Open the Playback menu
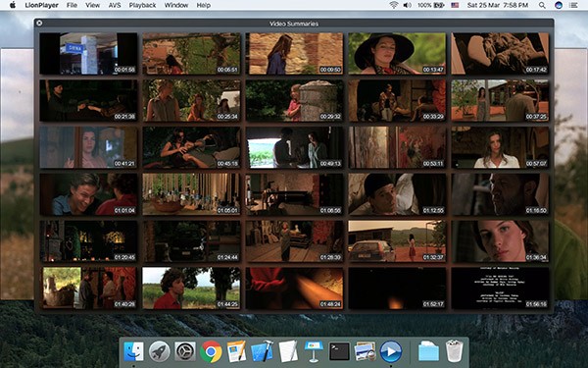Screen dimensions: 588x368 [142, 5]
